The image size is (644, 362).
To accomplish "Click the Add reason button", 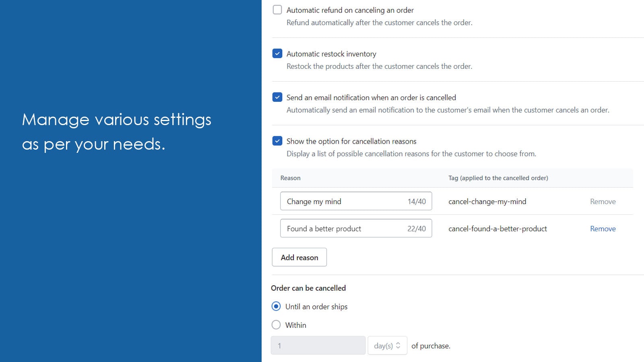I will coord(299,257).
